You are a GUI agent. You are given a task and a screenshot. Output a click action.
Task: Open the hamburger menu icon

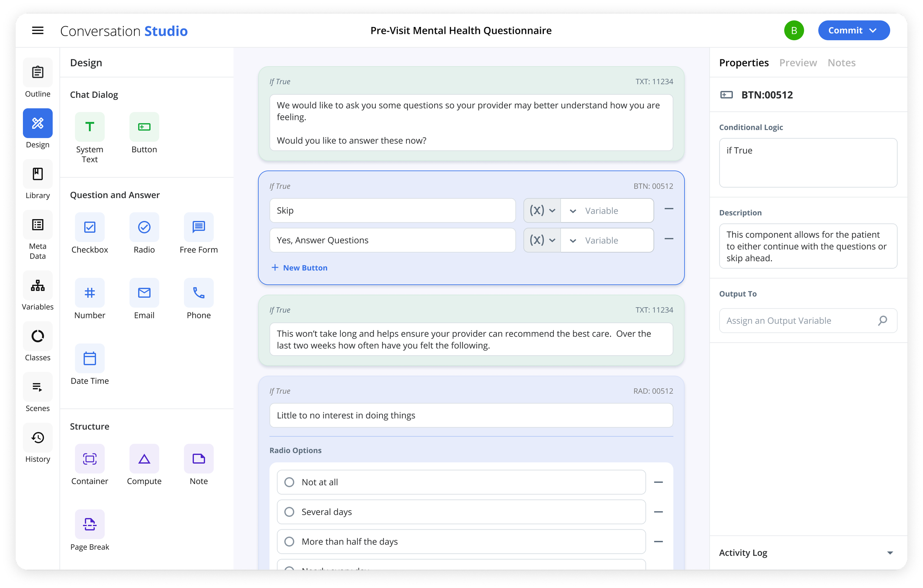pos(38,31)
